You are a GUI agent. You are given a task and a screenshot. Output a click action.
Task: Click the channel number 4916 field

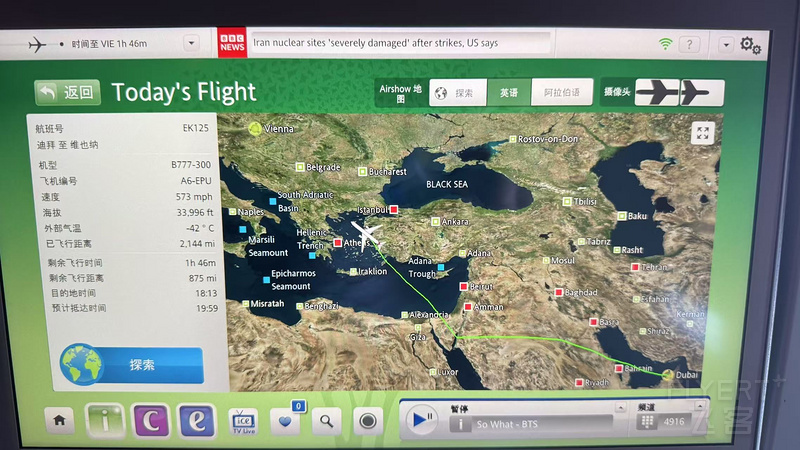click(x=674, y=422)
